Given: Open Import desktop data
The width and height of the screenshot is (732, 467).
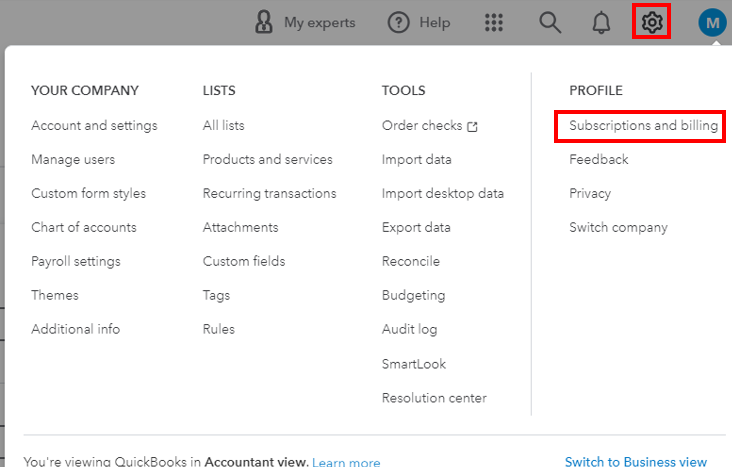Looking at the screenshot, I should point(442,194).
